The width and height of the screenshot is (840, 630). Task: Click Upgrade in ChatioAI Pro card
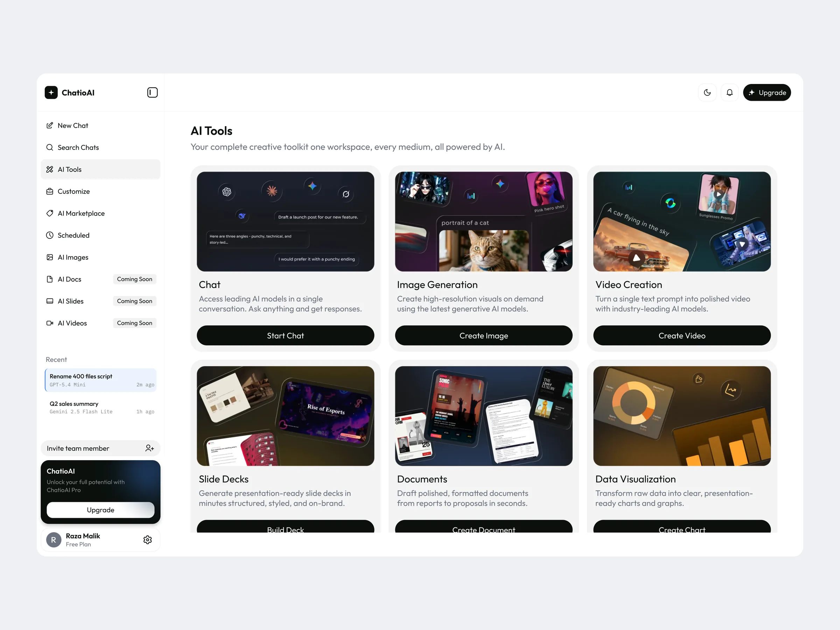coord(101,510)
